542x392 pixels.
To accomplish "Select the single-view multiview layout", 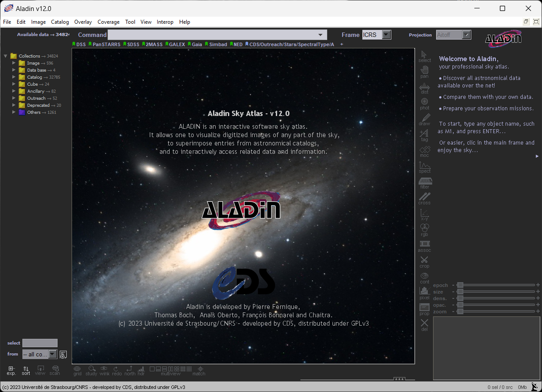I will pos(152,369).
